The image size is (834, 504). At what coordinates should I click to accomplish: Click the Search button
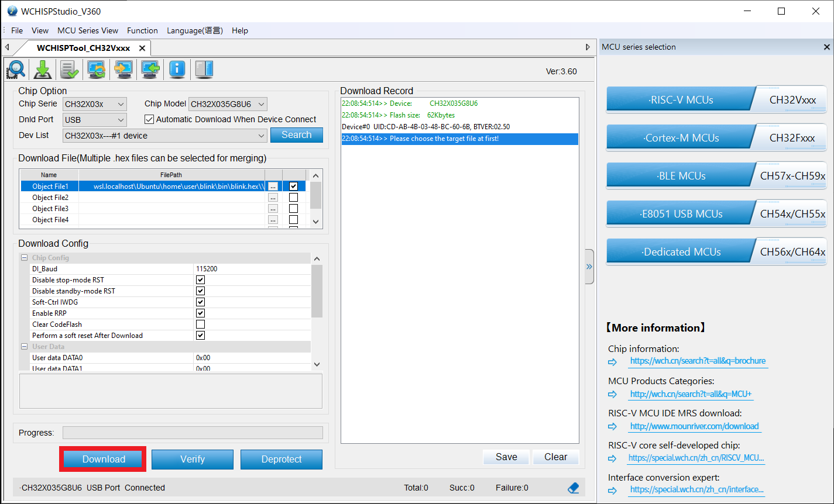(297, 135)
